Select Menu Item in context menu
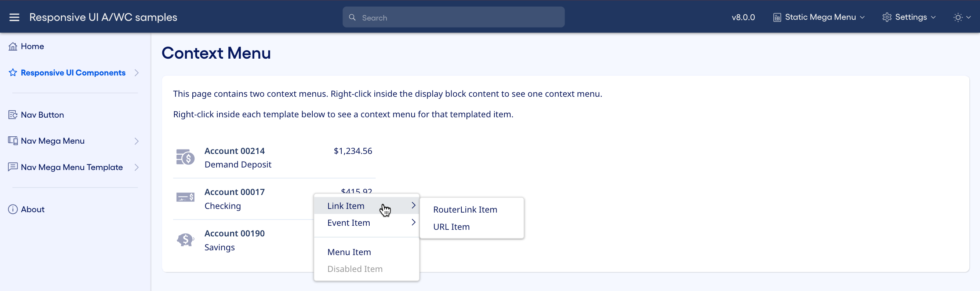 tap(349, 252)
